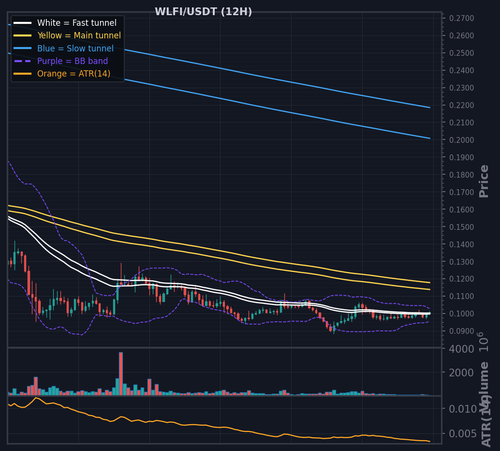Screen dimensions: 500x451
Task: Click the 0.2500 price axis tick
Action: click(462, 53)
